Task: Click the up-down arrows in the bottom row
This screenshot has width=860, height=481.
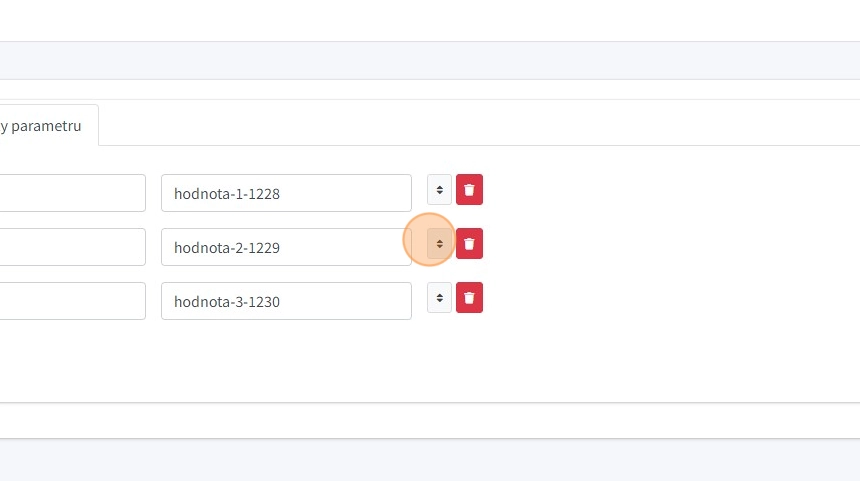Action: [x=439, y=298]
